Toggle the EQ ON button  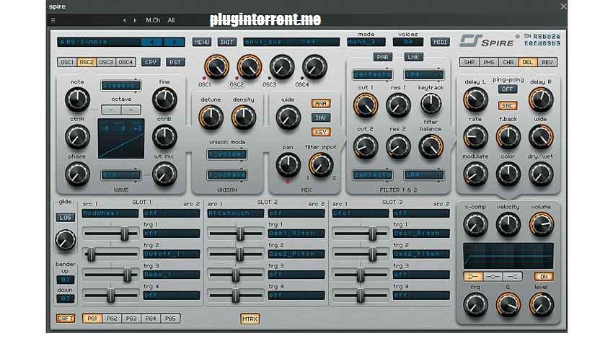(544, 277)
